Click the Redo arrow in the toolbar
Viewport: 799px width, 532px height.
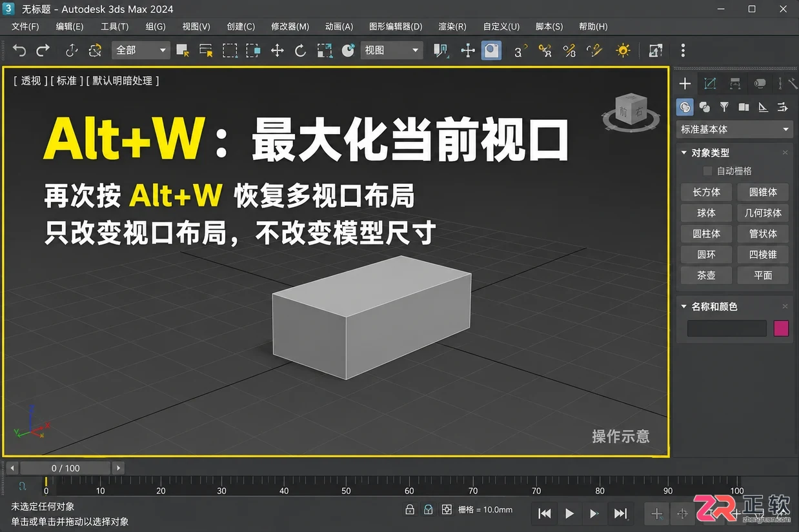[43, 50]
